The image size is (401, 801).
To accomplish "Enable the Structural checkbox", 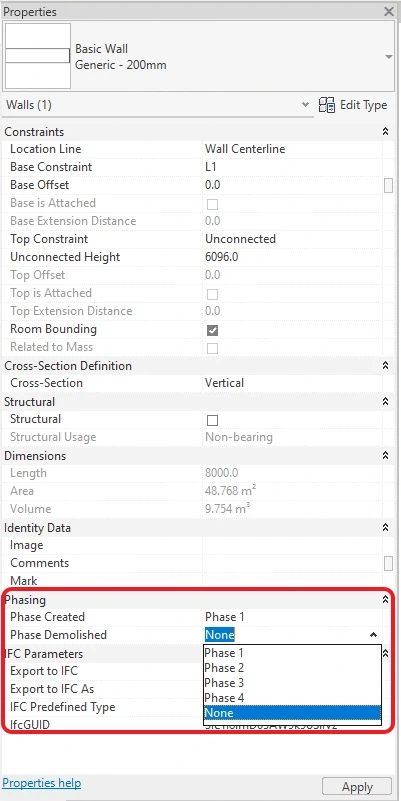I will coord(213,420).
